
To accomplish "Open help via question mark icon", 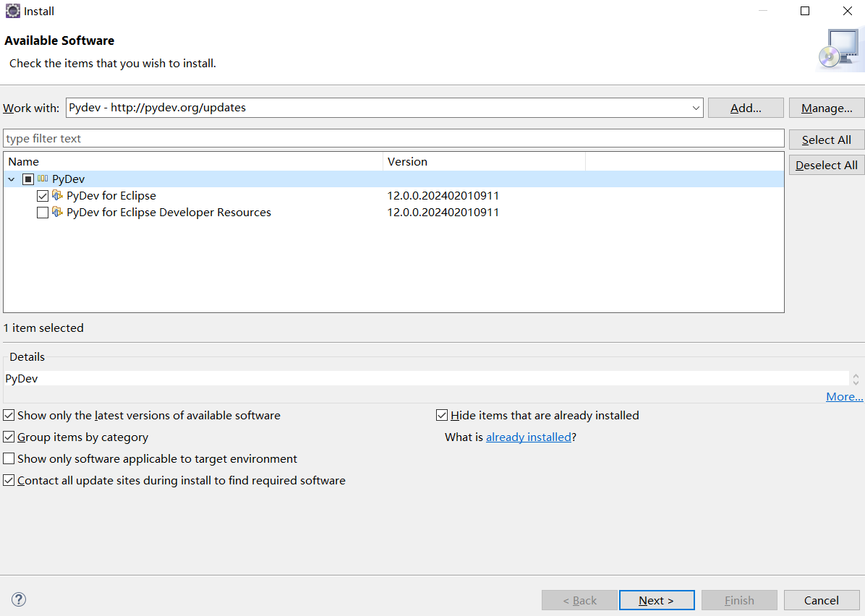I will pos(19,599).
